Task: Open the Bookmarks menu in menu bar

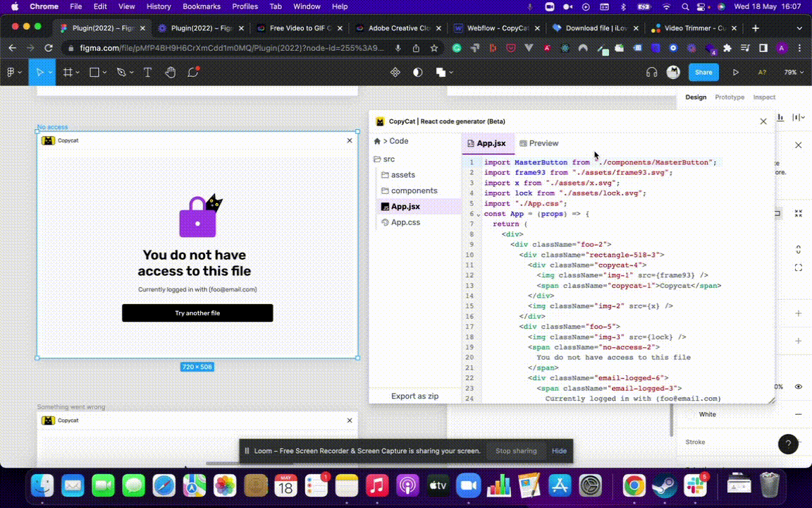Action: [202, 7]
